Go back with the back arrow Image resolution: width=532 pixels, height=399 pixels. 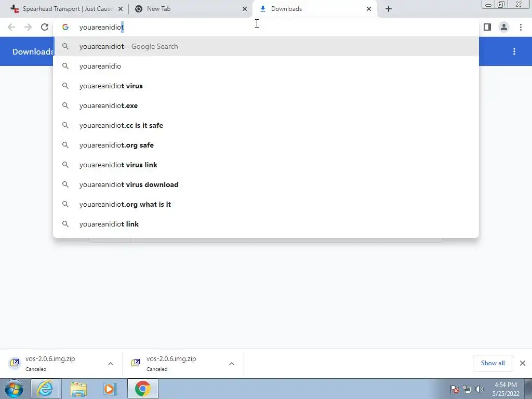tap(11, 27)
